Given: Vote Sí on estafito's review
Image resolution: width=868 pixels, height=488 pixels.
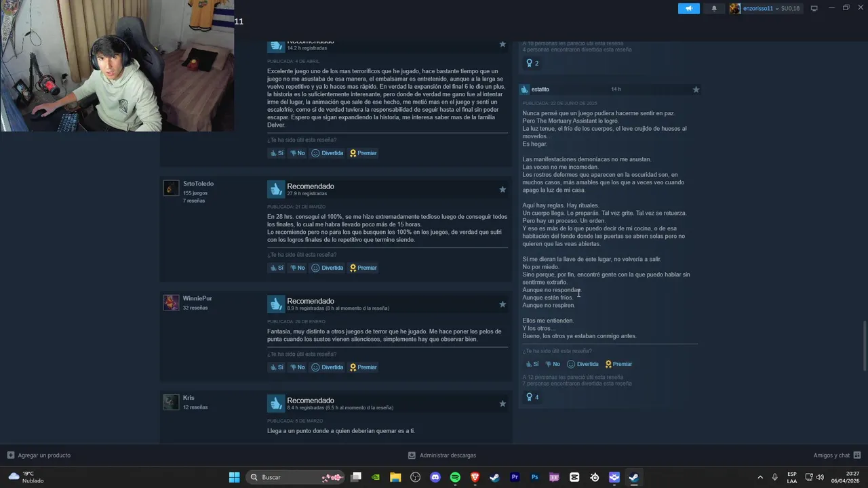Looking at the screenshot, I should pos(532,364).
